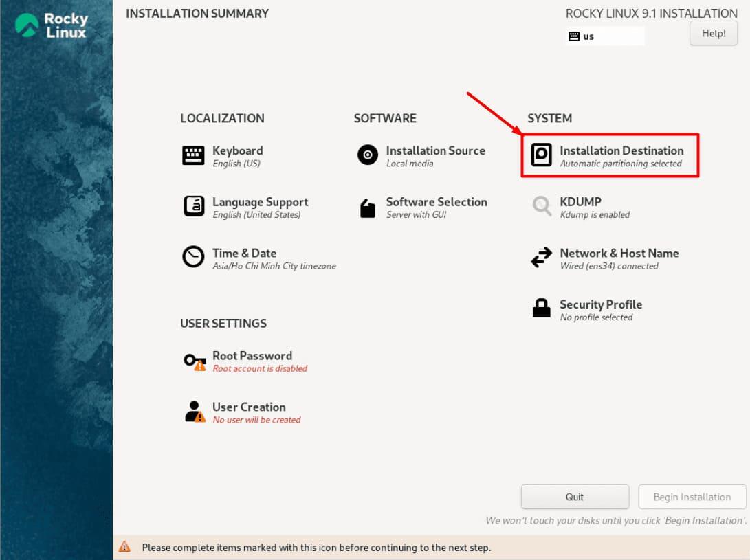Click the warning icon in bottom notice bar
The image size is (750, 560).
point(124,547)
